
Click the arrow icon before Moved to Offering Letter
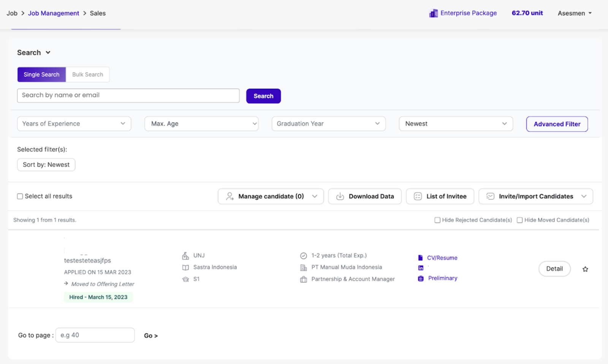66,284
